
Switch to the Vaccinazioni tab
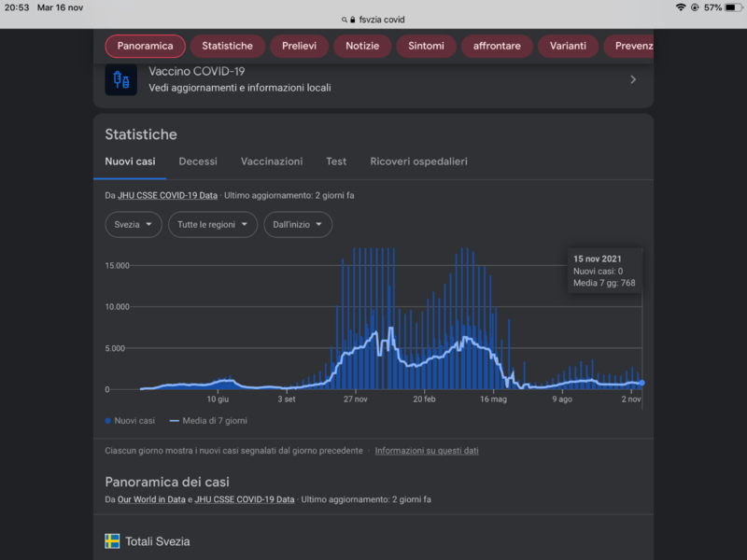click(x=272, y=161)
